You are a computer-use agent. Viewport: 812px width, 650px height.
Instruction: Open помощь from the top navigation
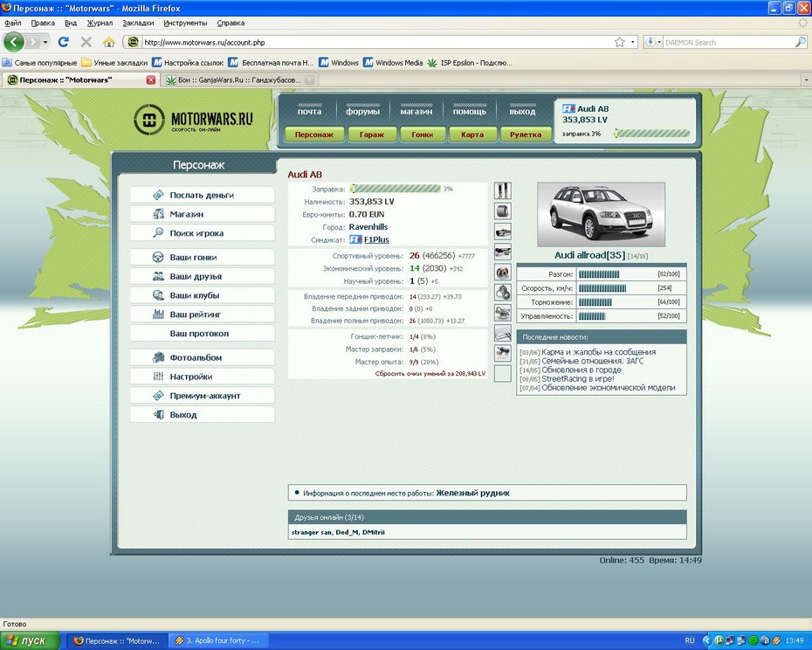(469, 111)
